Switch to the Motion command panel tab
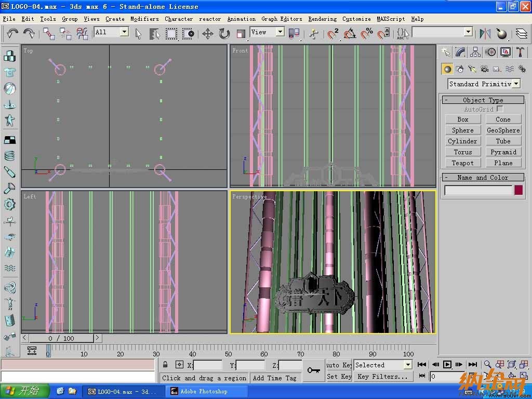This screenshot has width=532, height=399. [x=490, y=52]
